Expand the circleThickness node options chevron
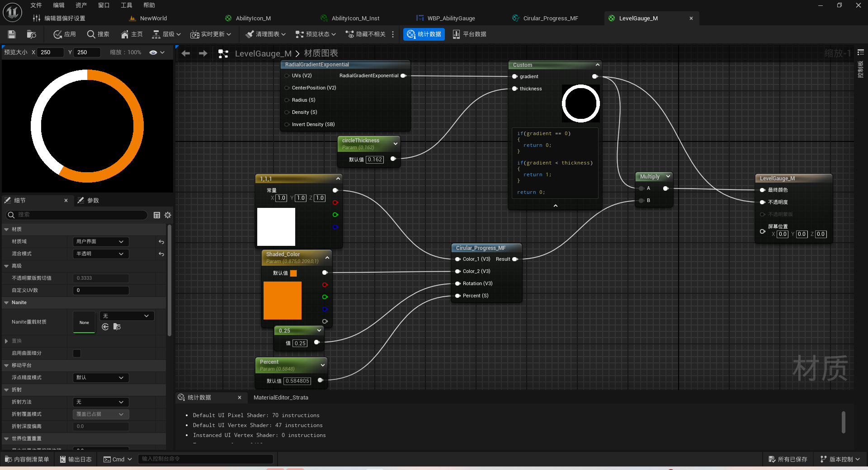 (396, 144)
